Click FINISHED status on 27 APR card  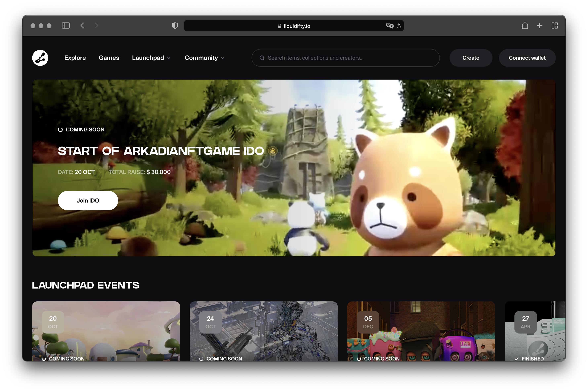(529, 359)
